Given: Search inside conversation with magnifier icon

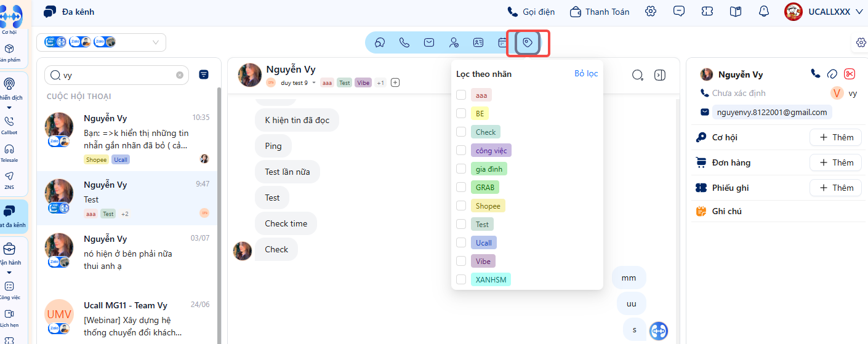Looking at the screenshot, I should click(x=638, y=75).
